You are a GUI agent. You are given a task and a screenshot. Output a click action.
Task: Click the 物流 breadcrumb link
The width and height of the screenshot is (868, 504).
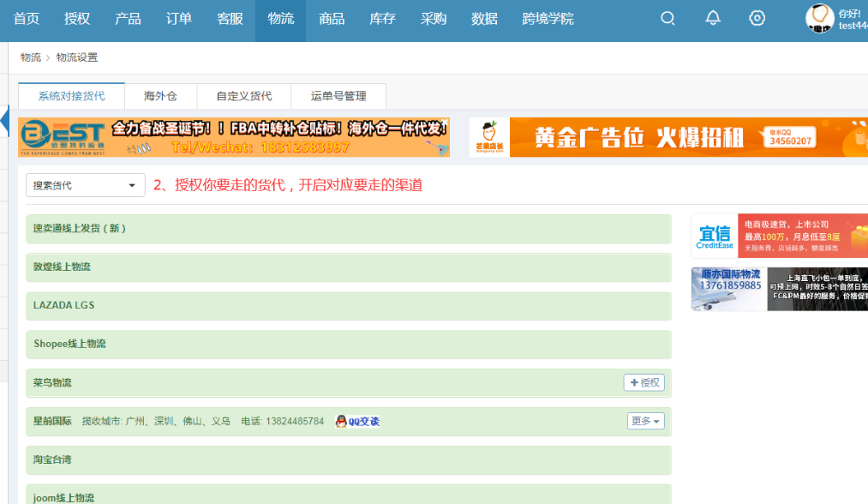pos(31,57)
